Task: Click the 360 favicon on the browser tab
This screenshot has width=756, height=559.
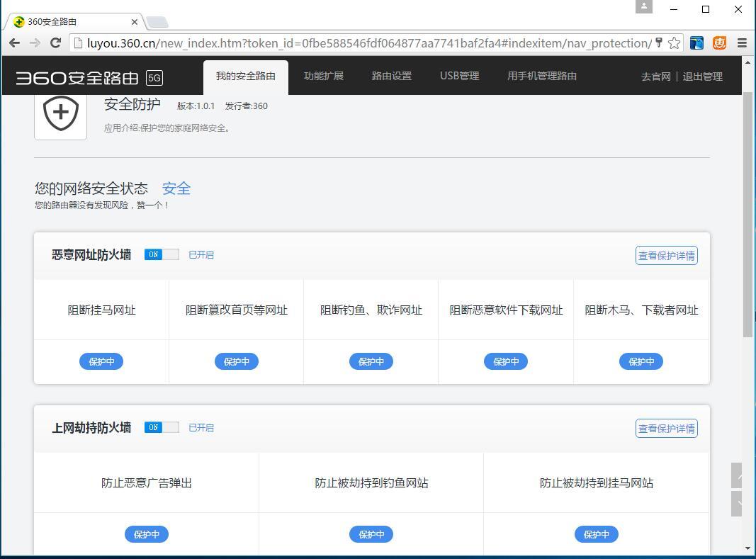Action: click(18, 21)
